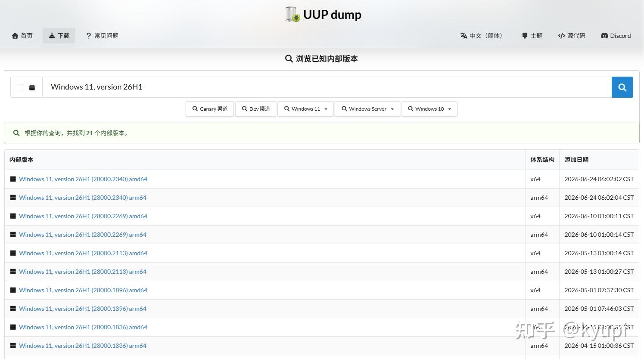The height and width of the screenshot is (359, 644).
Task: Search the Canary 渠道 builds
Action: pos(210,109)
